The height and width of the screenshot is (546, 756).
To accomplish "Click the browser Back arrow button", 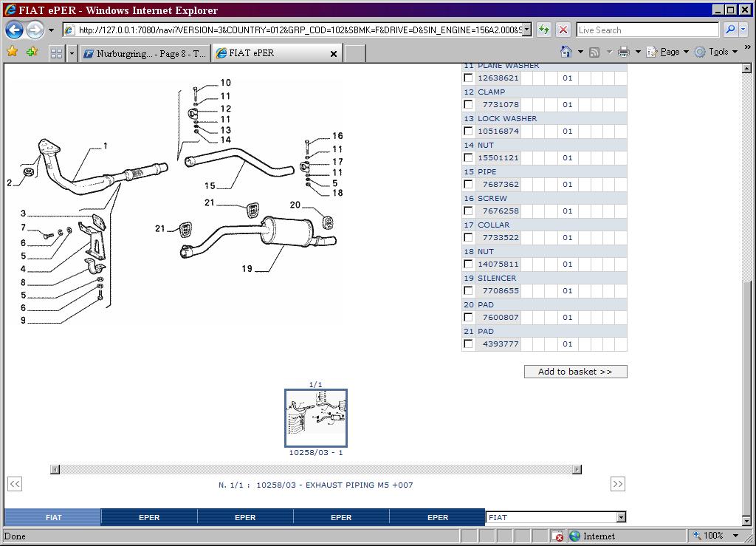I will pos(15,30).
